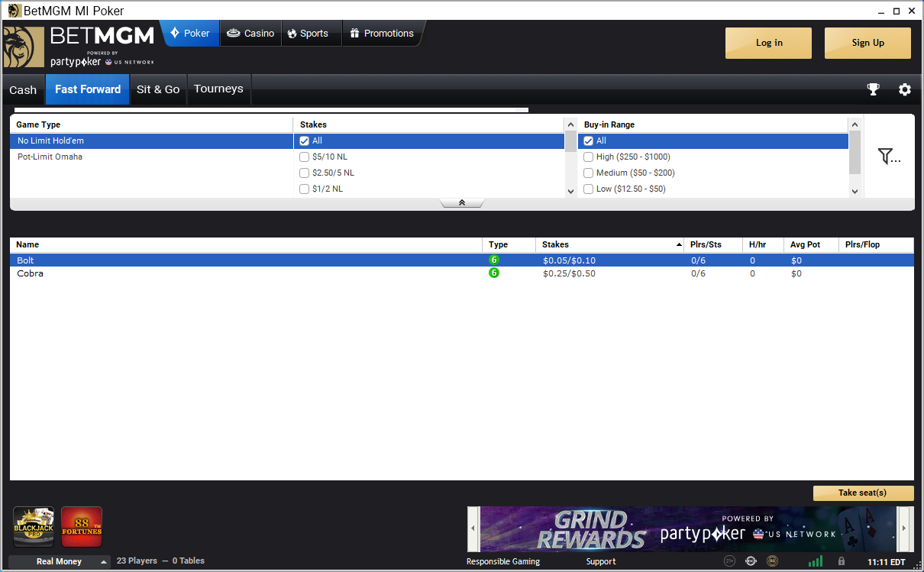
Task: Select the Cobra table row
Action: [x=462, y=273]
